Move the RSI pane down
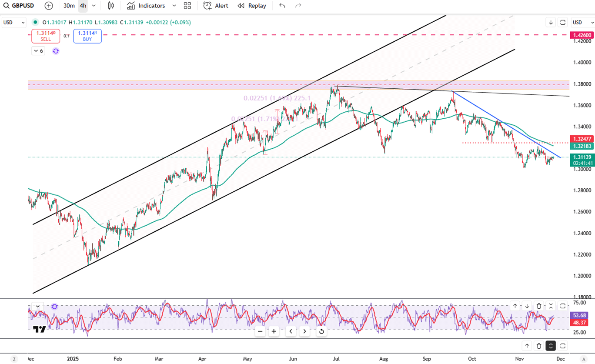Image resolution: width=595 pixels, height=364 pixels. point(527,306)
